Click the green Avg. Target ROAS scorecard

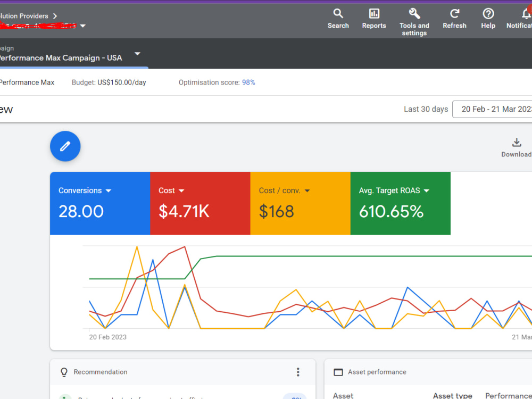tap(401, 203)
